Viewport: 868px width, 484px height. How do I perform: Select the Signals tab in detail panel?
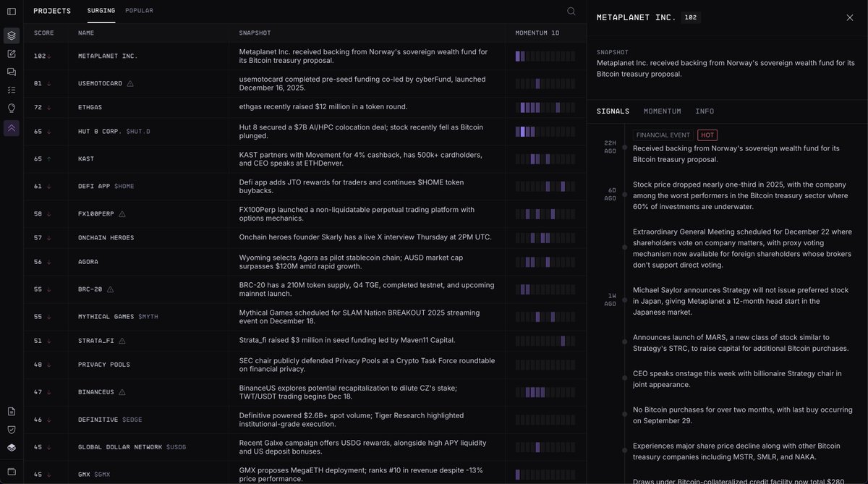pos(613,111)
